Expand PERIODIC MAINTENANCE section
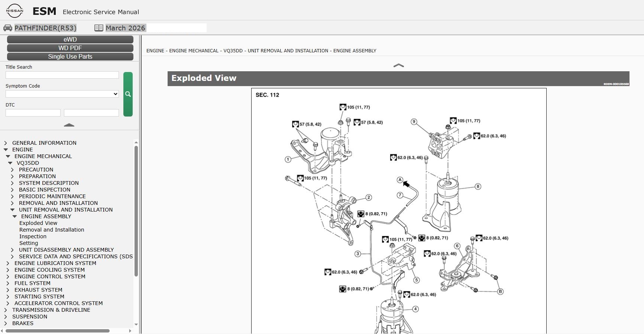The width and height of the screenshot is (644, 334). (12, 196)
